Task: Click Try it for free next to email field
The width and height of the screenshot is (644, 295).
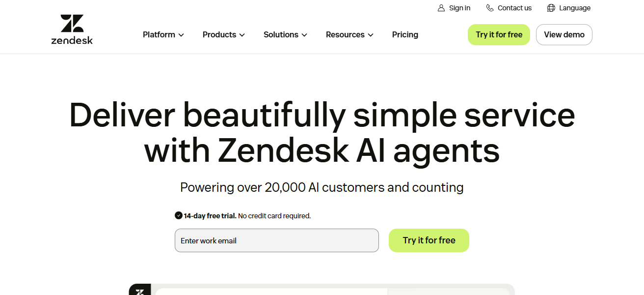Action: [429, 240]
